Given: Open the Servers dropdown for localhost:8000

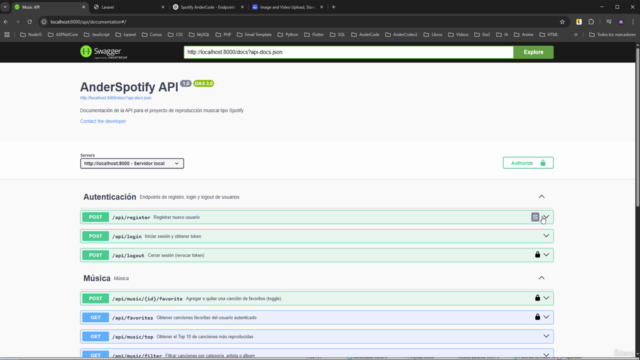Looking at the screenshot, I should coord(132,163).
